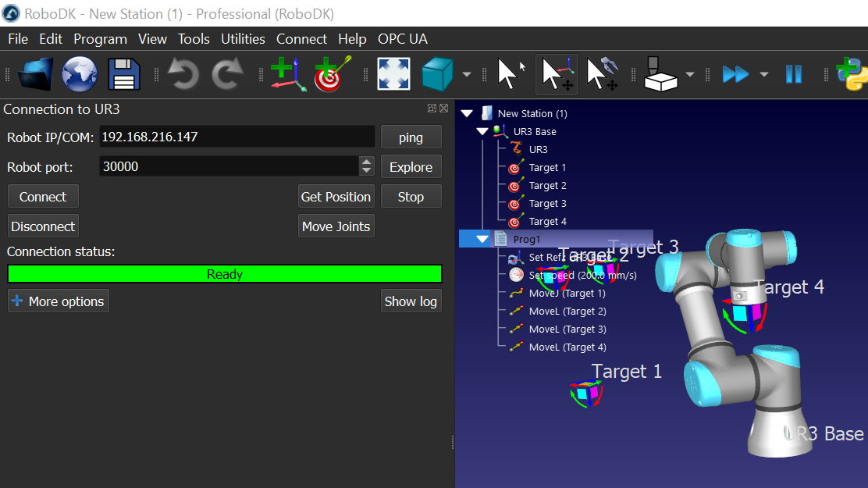Collapse the New Station (1) tree node
Viewport: 868px width, 488px height.
click(x=468, y=113)
